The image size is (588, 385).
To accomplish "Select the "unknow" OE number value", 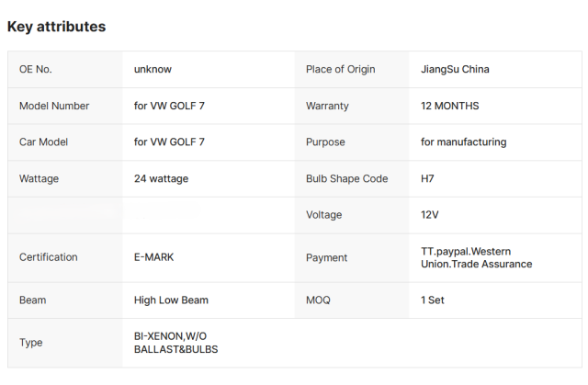I will tap(153, 69).
